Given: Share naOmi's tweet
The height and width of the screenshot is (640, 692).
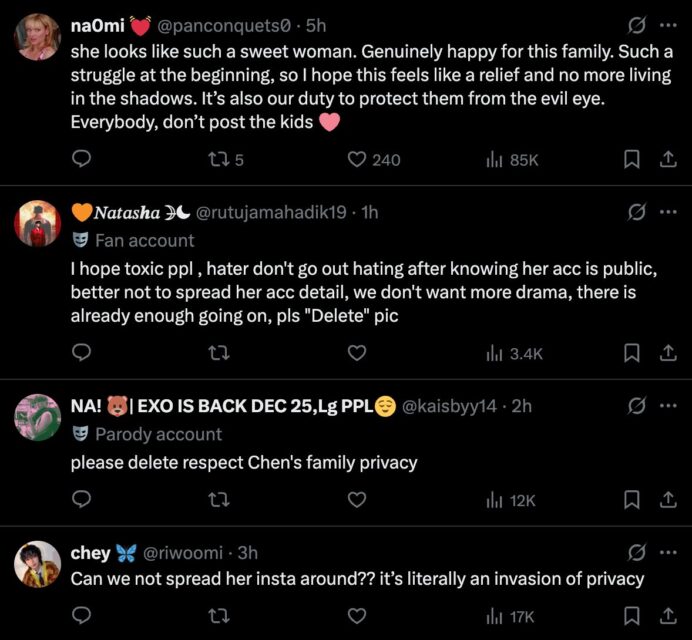Looking at the screenshot, I should [x=668, y=159].
